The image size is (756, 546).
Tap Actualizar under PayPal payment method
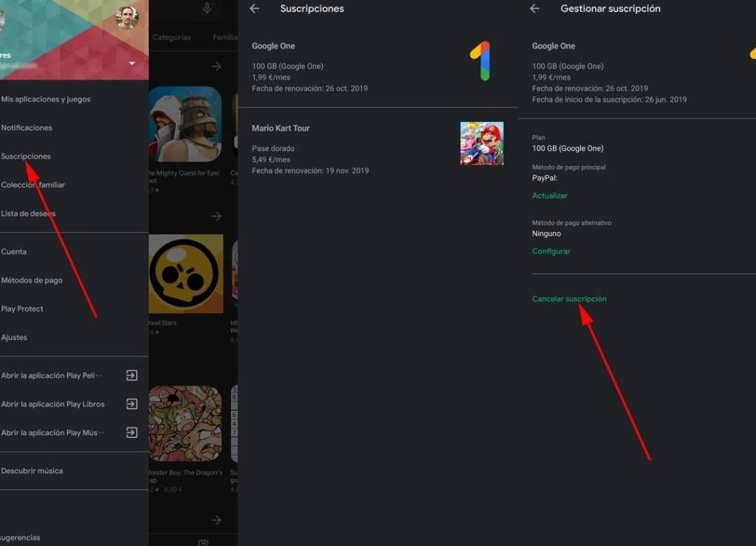tap(550, 196)
